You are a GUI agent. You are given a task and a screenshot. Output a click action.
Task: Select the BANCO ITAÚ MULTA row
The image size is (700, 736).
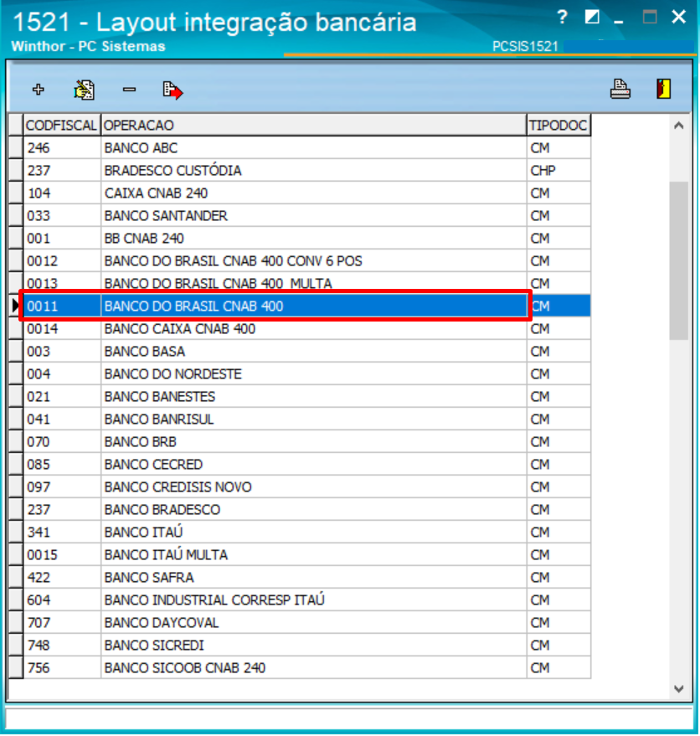307,554
